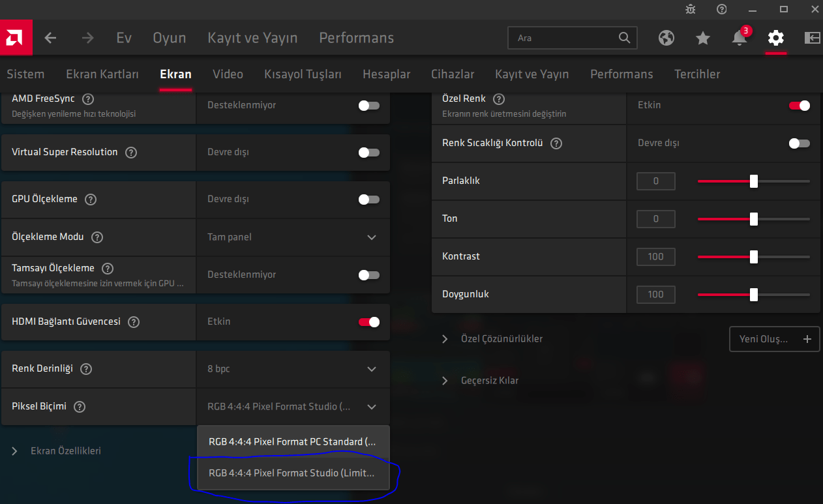Disable HDMI Bağlantı Güvencesi switch
Image resolution: width=823 pixels, height=504 pixels.
pyautogui.click(x=369, y=322)
